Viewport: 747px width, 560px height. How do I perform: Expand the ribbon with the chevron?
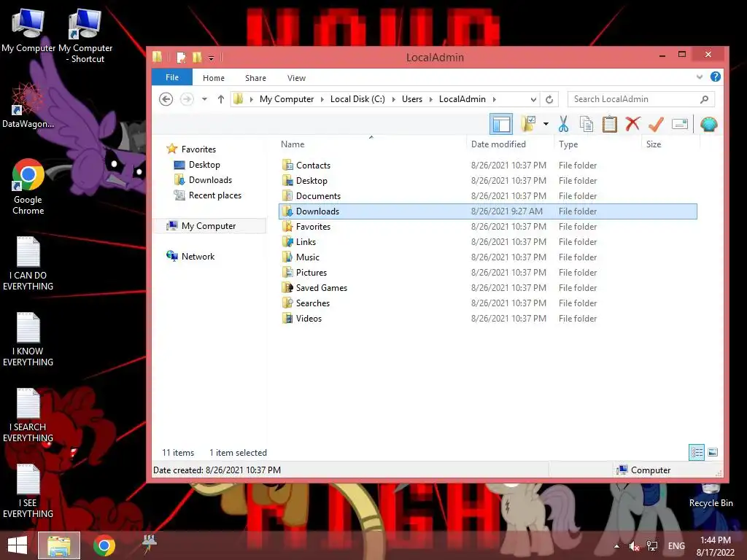pos(700,77)
